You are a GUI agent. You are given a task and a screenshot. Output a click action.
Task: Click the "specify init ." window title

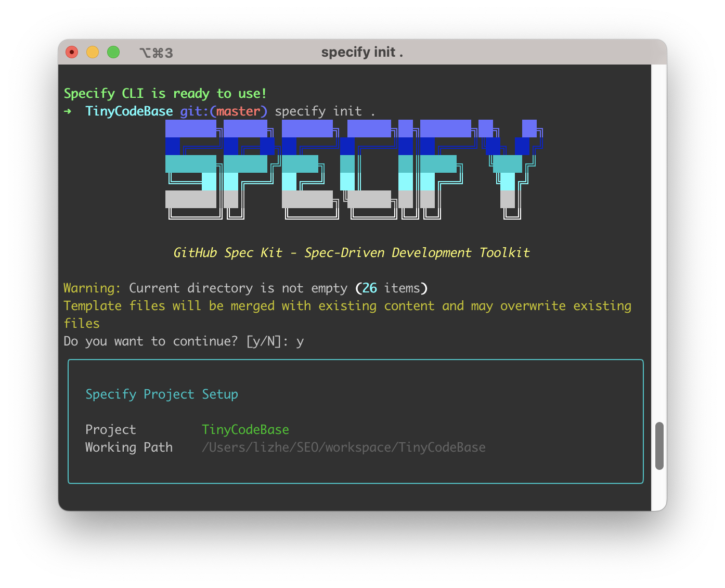click(x=362, y=52)
